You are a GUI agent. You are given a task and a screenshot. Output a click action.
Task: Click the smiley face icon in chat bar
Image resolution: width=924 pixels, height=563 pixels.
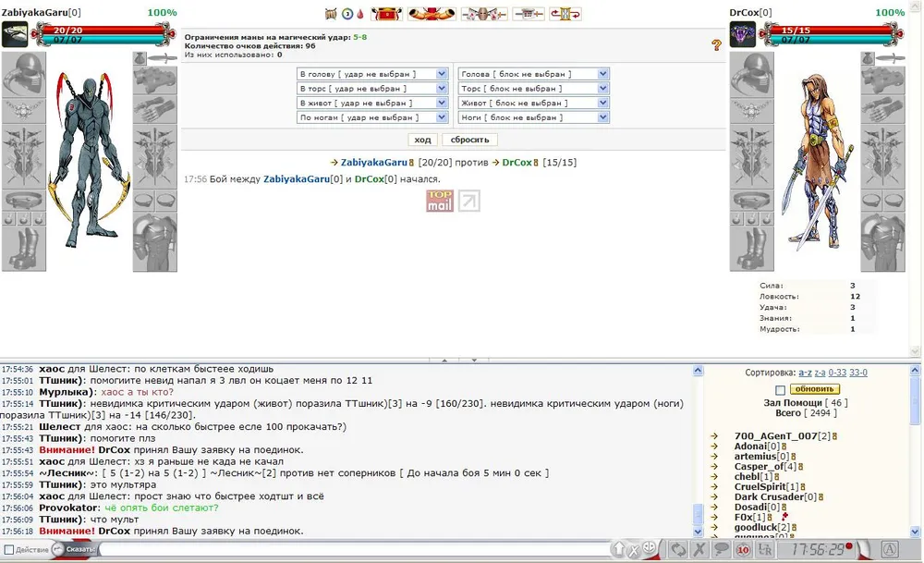(650, 549)
